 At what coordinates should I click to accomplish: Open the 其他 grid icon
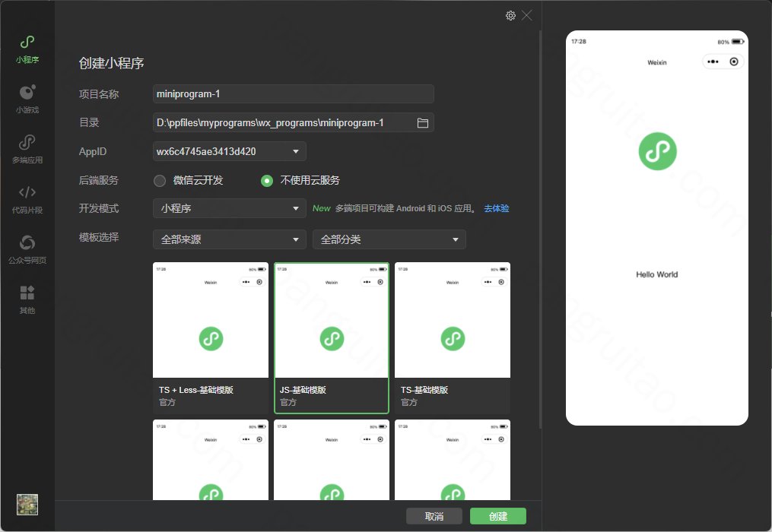click(x=27, y=293)
